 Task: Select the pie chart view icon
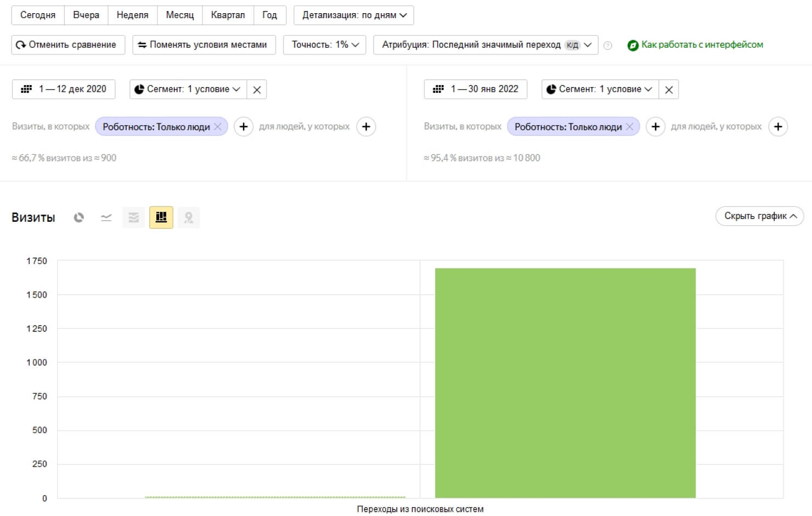point(79,217)
